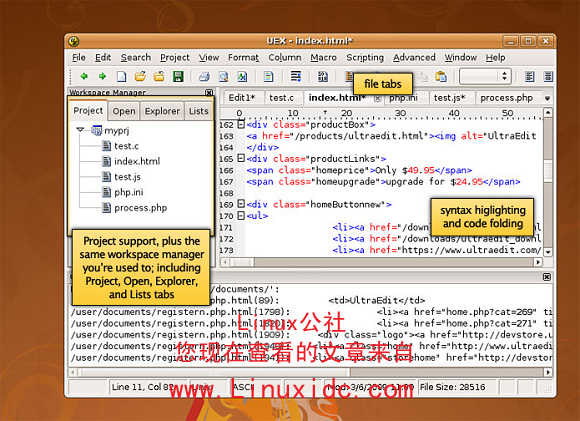The image size is (580, 421).
Task: Collapse the myprj project tree node
Action: click(x=80, y=130)
